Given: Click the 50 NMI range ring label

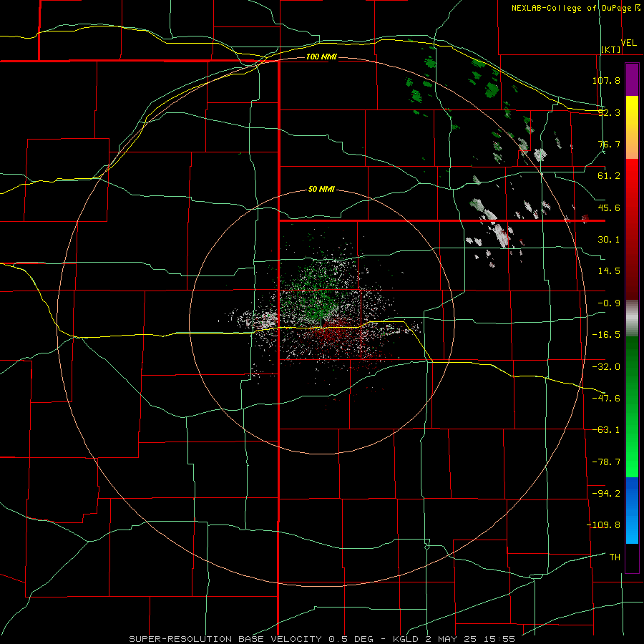Looking at the screenshot, I should (x=321, y=190).
